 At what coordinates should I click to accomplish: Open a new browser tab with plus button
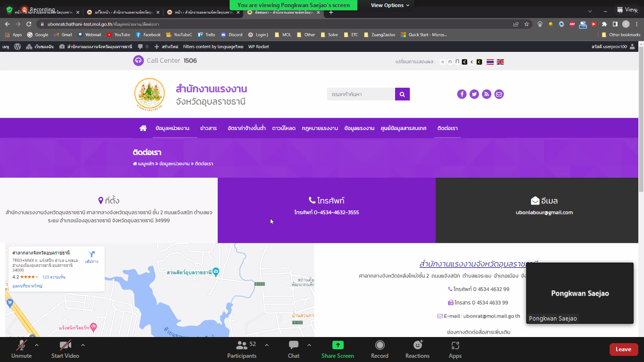331,12
